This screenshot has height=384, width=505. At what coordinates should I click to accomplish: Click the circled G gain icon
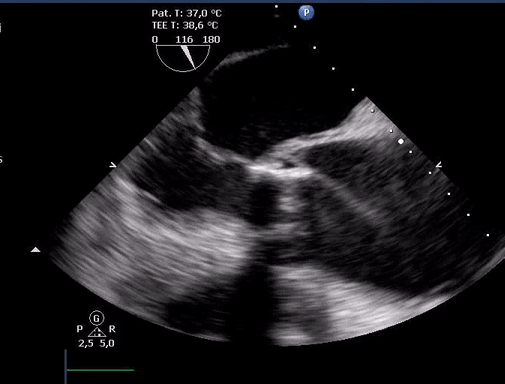tap(96, 318)
